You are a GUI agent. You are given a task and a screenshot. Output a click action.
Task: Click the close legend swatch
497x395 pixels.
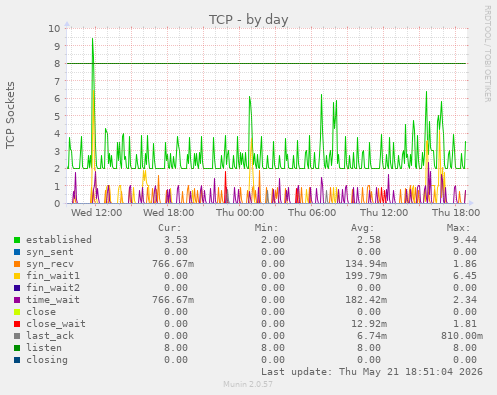[17, 312]
